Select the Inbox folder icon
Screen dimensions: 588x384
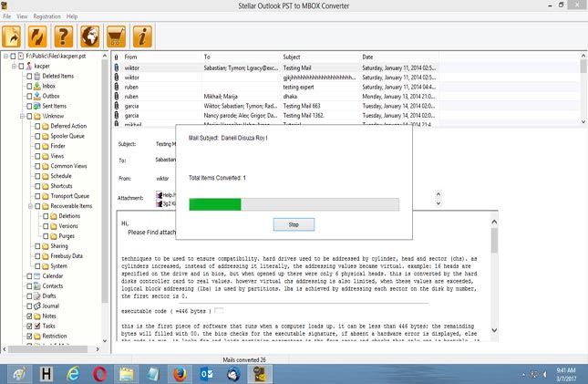click(x=37, y=86)
